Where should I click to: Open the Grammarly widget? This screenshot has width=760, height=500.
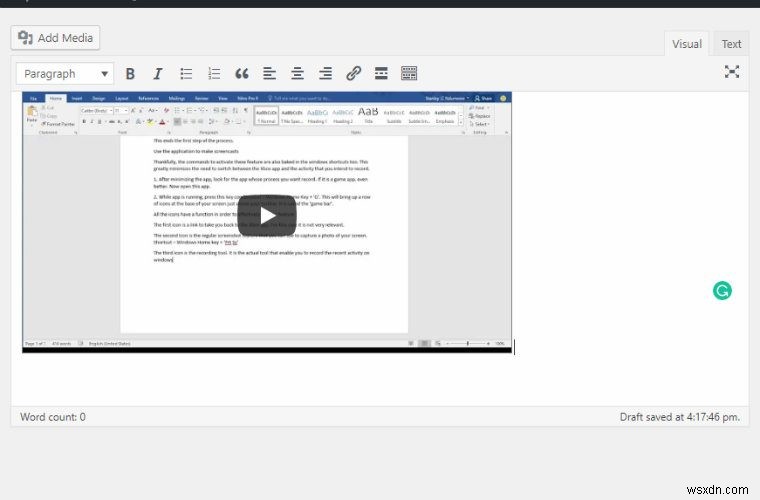pos(722,291)
